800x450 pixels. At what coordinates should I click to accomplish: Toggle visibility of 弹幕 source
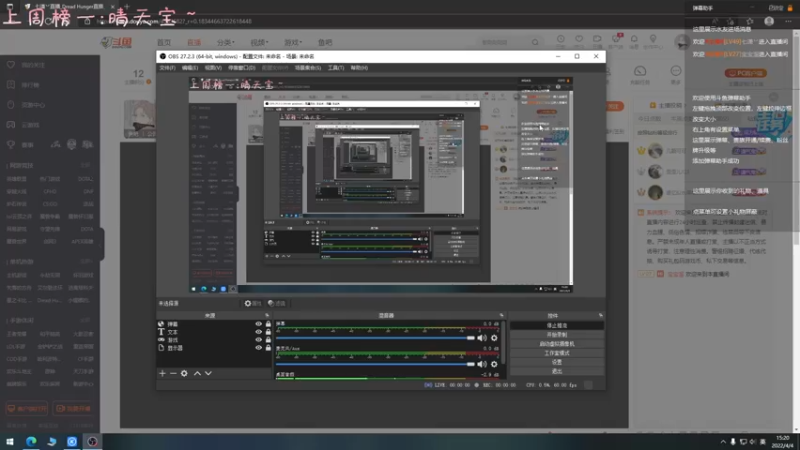259,324
